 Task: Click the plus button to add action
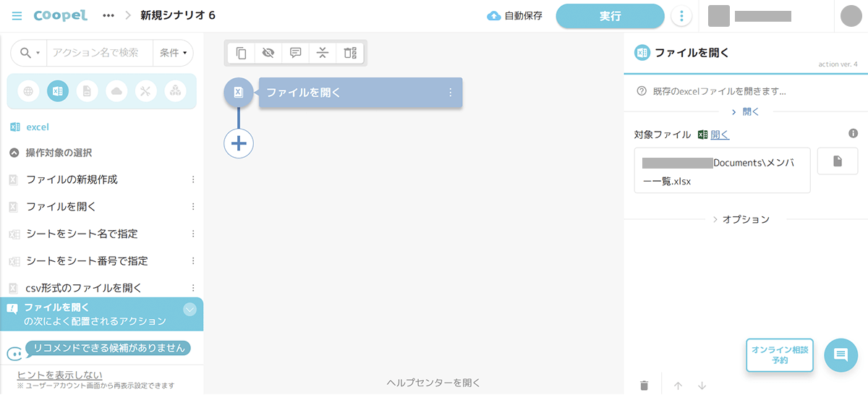[239, 143]
